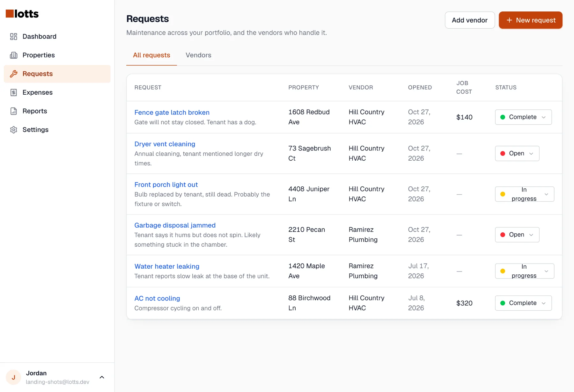Go to Dashboard in the sidebar
Viewport: 574px width, 392px height.
click(x=57, y=37)
